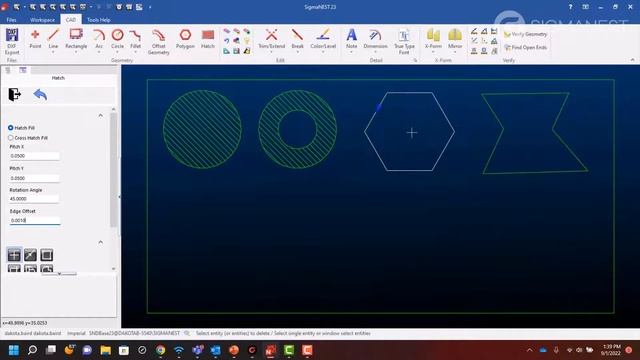640x360 pixels.
Task: Click the Pitch X input field
Action: point(35,156)
